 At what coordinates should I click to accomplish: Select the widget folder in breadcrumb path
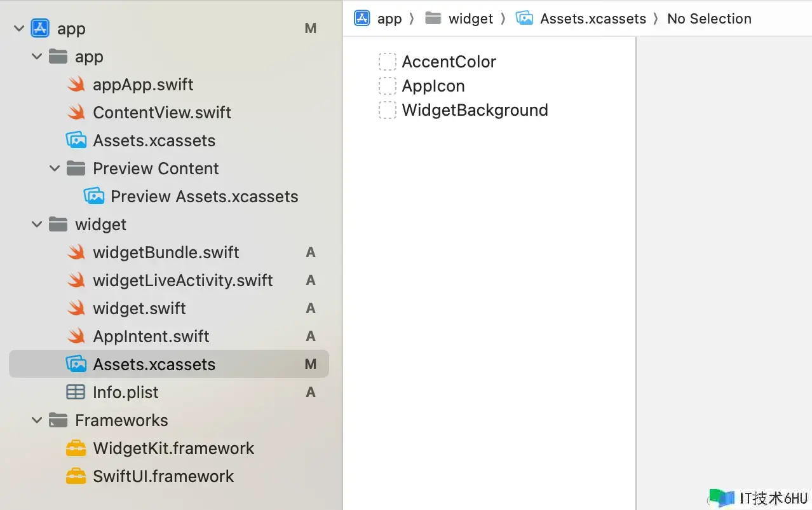470,18
